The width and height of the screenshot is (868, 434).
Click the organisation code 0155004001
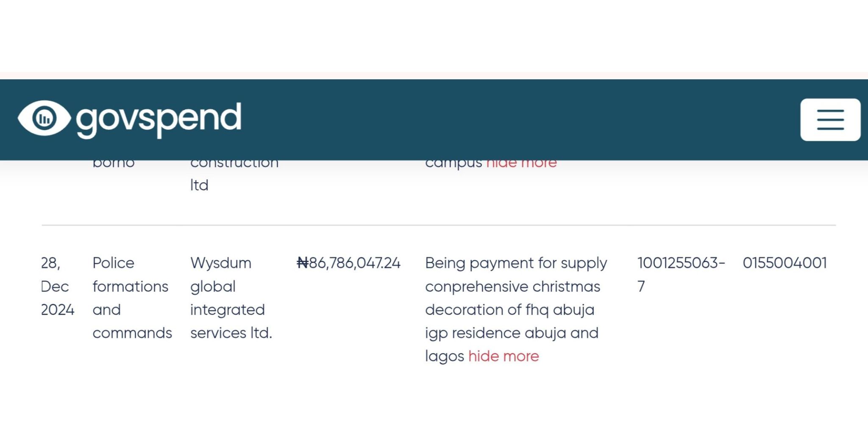click(x=785, y=263)
